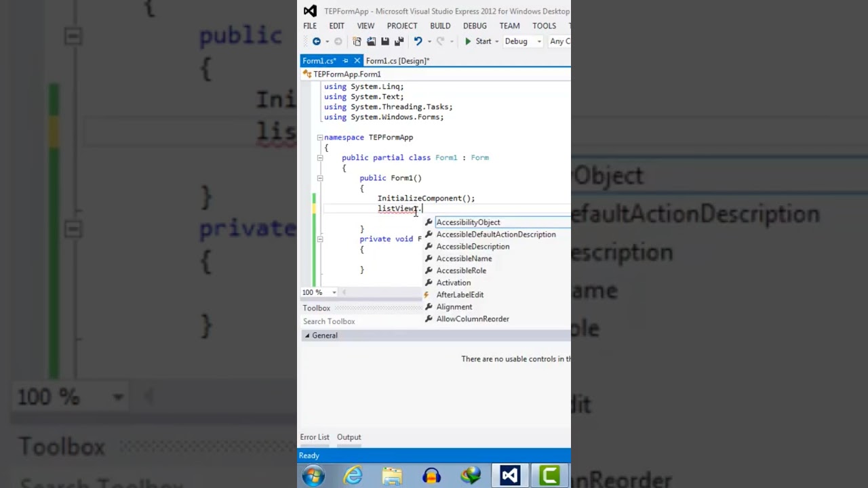Choose AccessibleRole from the IntelliSense list
Image resolution: width=868 pixels, height=488 pixels.
click(461, 271)
